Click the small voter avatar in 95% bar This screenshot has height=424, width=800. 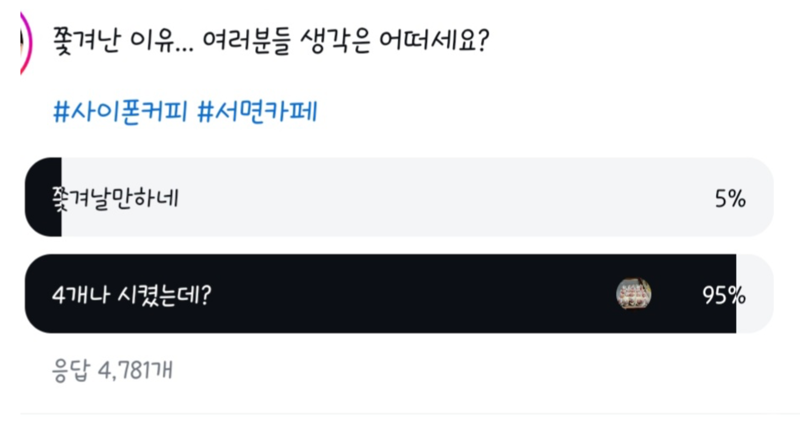coord(633,294)
